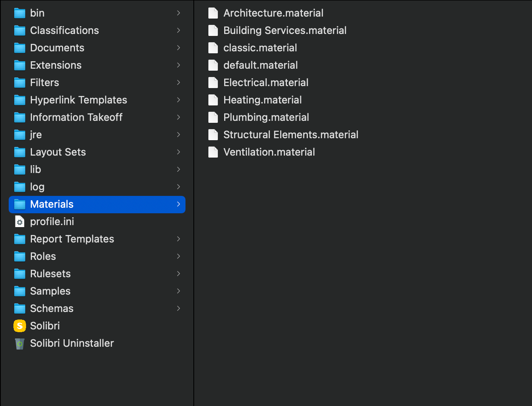Expand the Filters folder chevron
Viewport: 532px width, 406px height.
(178, 83)
